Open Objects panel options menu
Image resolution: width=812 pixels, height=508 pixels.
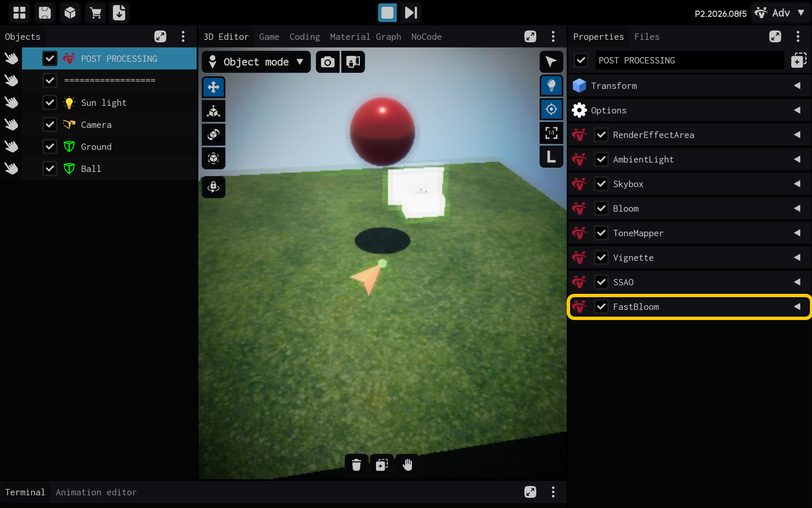pyautogui.click(x=183, y=36)
